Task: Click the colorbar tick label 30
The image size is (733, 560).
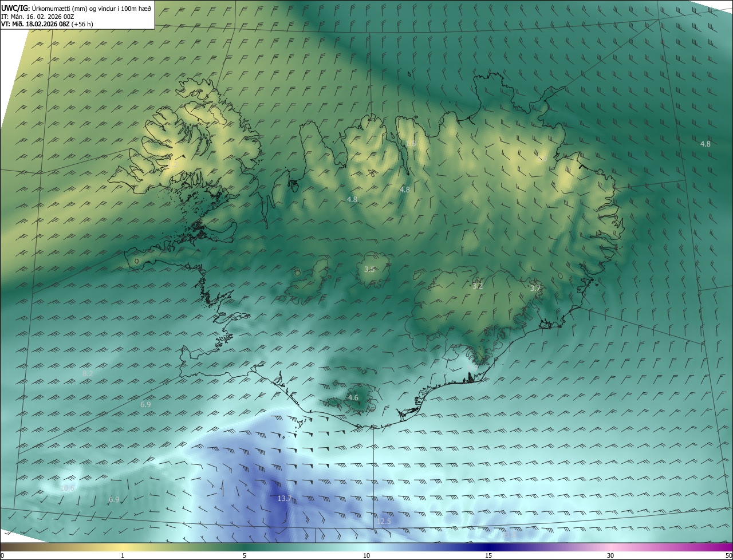Action: [x=610, y=555]
